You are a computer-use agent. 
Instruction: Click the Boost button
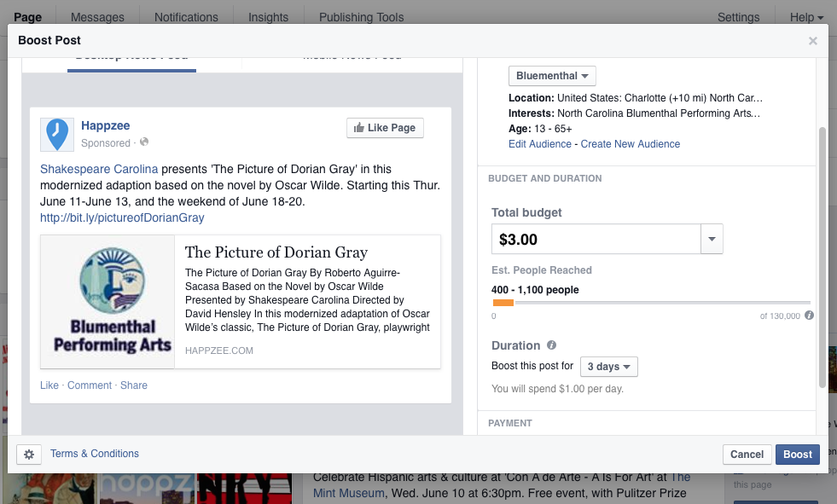[x=798, y=455]
